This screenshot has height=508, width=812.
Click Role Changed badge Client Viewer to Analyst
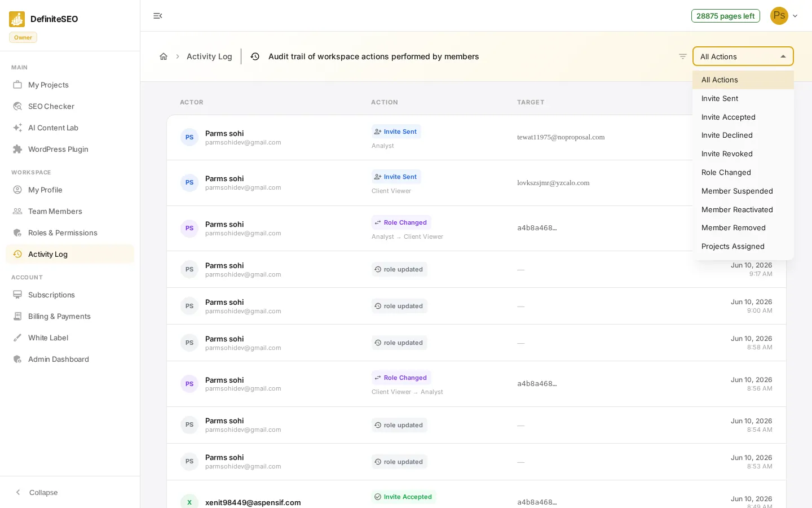click(401, 378)
